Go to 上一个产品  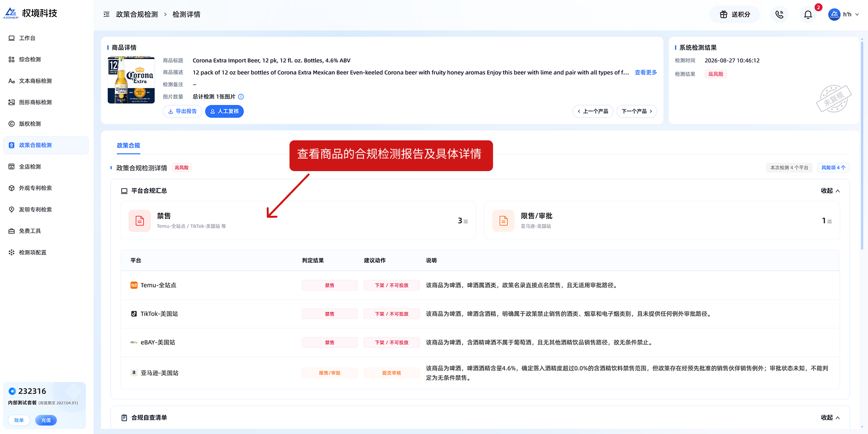point(593,112)
